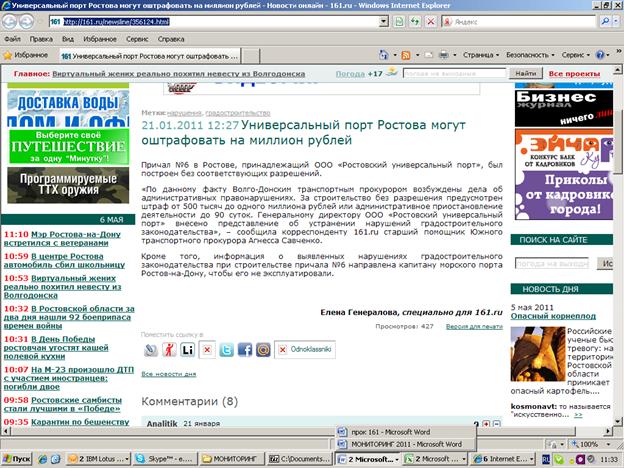
Task: Click the minus rating icon on Analitik comment
Action: pos(496,424)
